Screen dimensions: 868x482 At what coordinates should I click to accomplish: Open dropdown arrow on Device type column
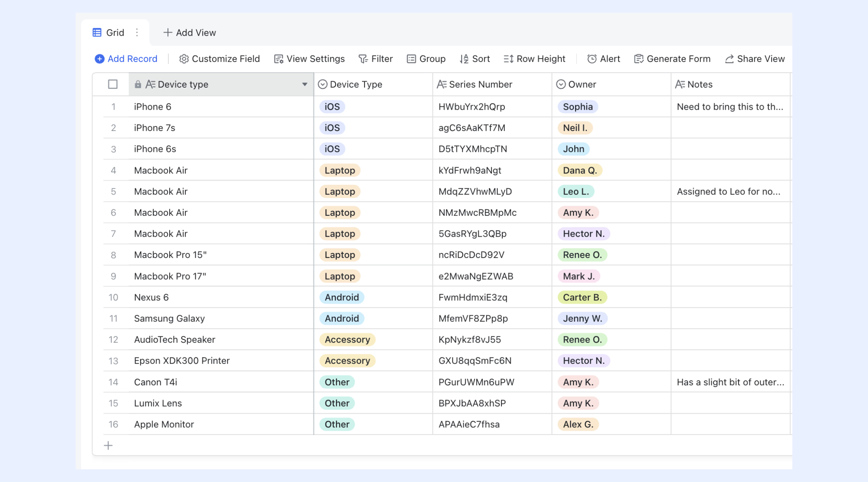click(x=305, y=84)
